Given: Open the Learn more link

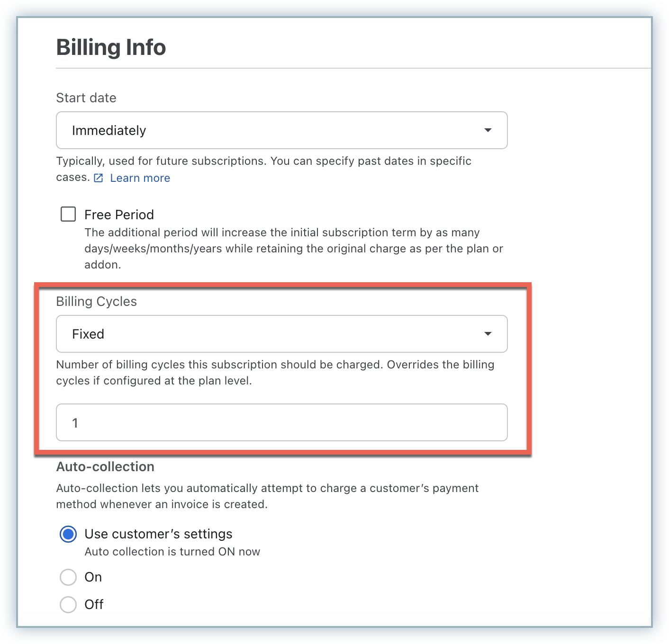Looking at the screenshot, I should click(x=140, y=178).
